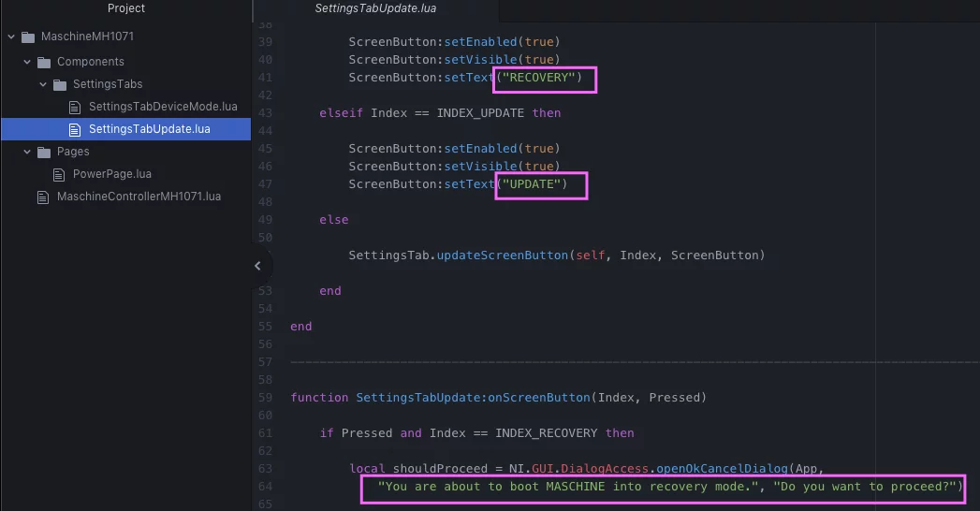980x511 pixels.
Task: Click the SettingsTabDeviceMode.lua file icon
Action: click(75, 108)
